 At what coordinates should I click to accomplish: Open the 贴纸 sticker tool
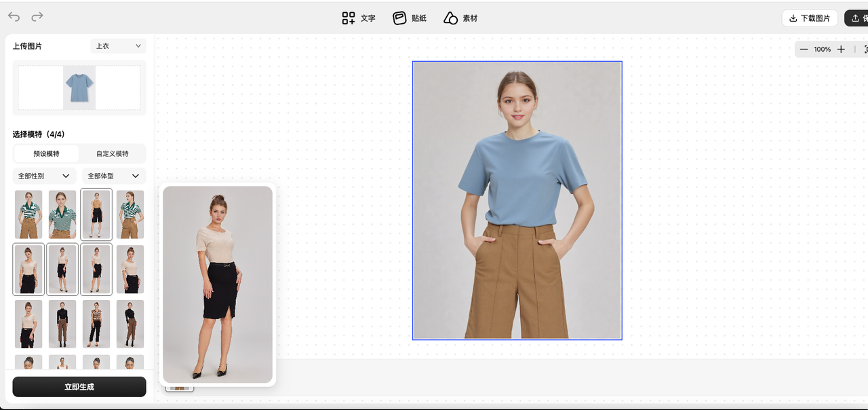click(x=410, y=18)
